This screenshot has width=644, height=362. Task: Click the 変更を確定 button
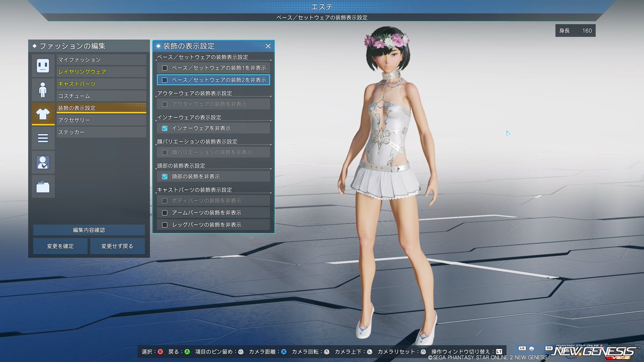(60, 246)
